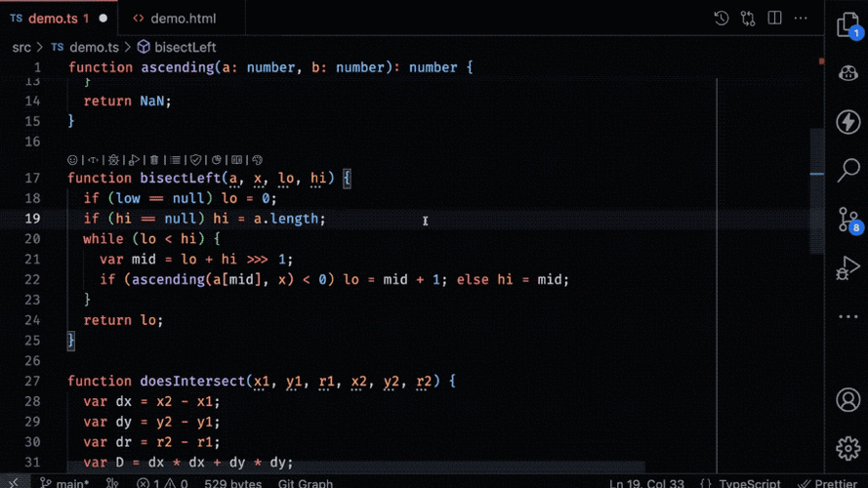Open file timeline history clock icon
The width and height of the screenshot is (868, 488).
722,19
